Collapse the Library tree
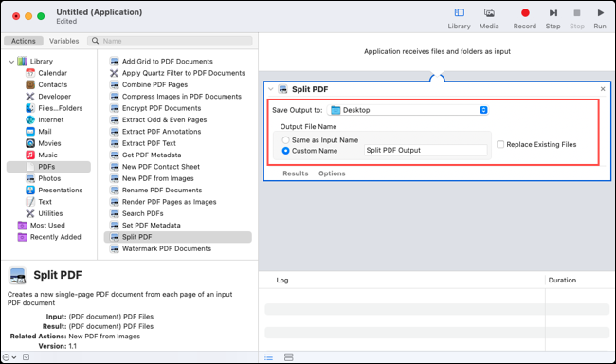This screenshot has height=364, width=616. [x=11, y=62]
